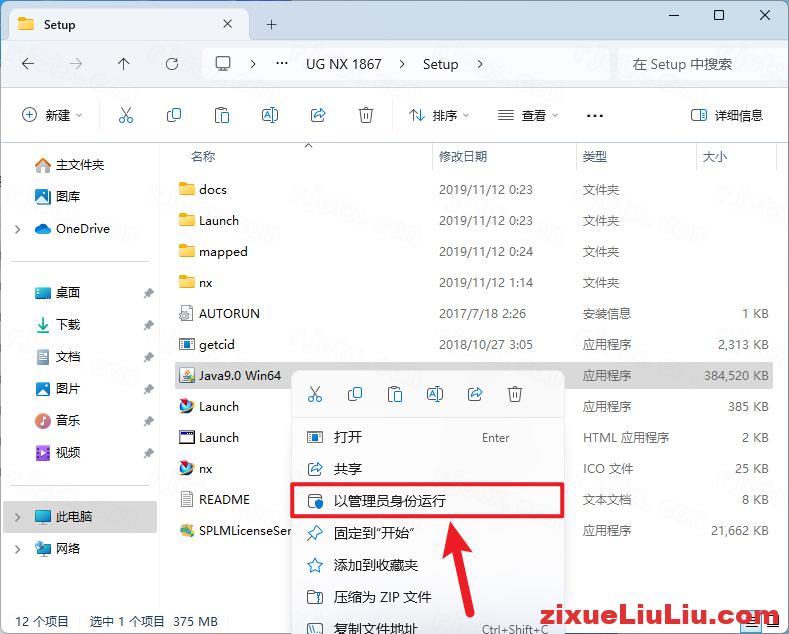
Task: Click the context menu cut icon
Action: click(x=315, y=394)
